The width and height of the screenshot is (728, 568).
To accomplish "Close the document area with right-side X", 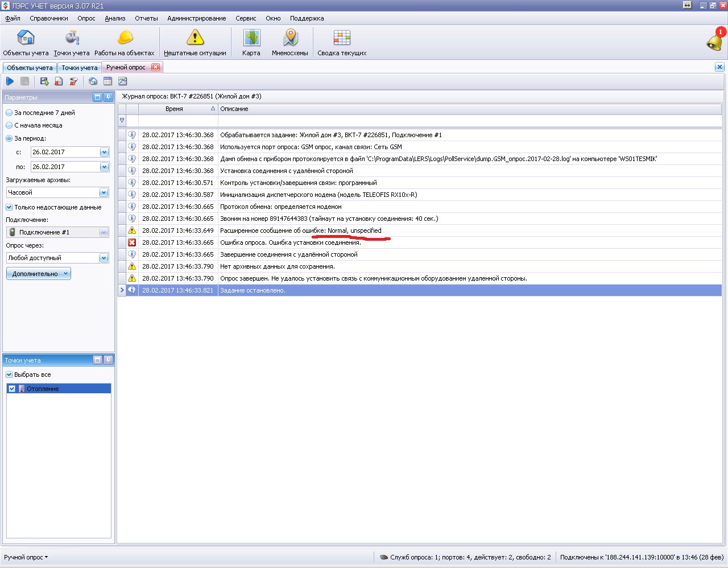I will 719,67.
